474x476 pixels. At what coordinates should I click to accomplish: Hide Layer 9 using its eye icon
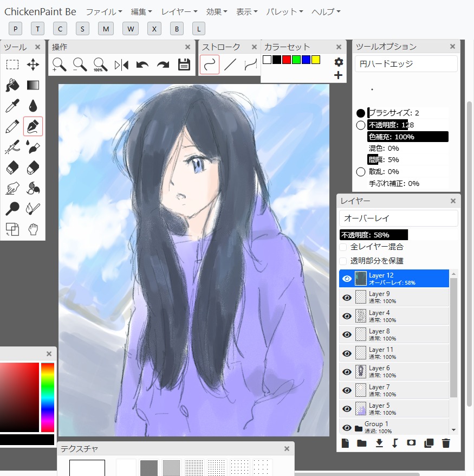pyautogui.click(x=347, y=298)
